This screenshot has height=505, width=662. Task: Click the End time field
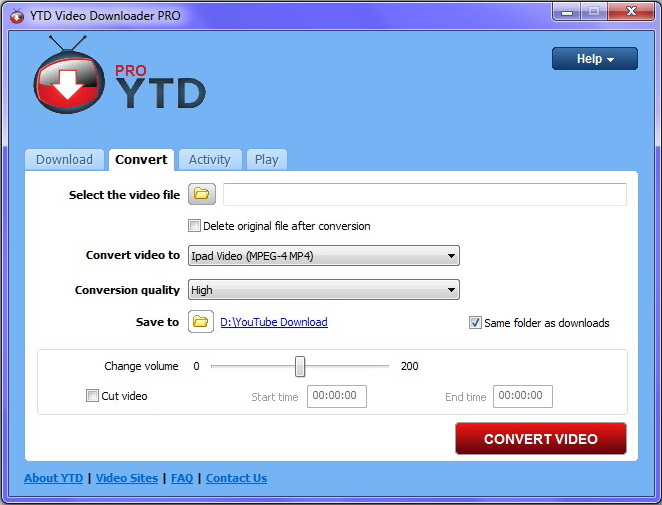(523, 396)
